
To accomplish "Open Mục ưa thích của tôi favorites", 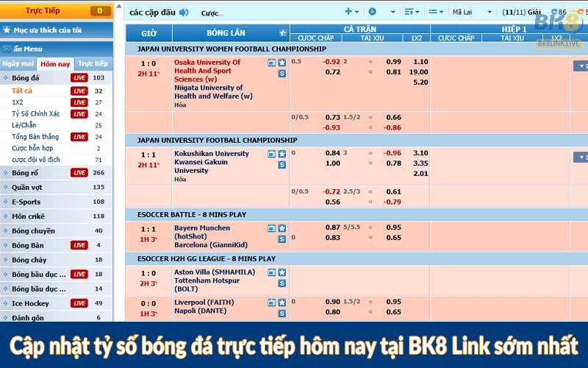I will pyautogui.click(x=57, y=30).
